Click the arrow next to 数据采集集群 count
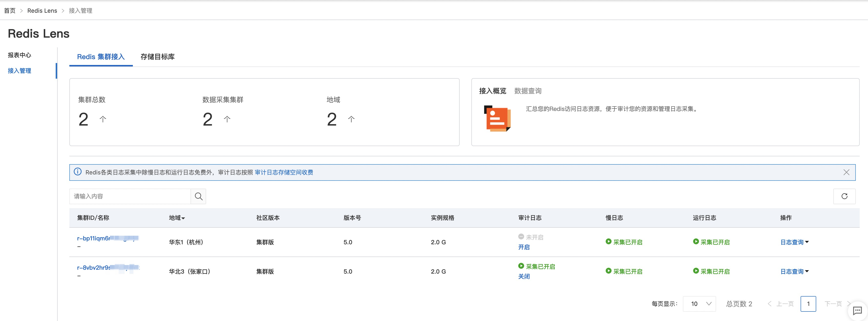868x321 pixels. 227,119
